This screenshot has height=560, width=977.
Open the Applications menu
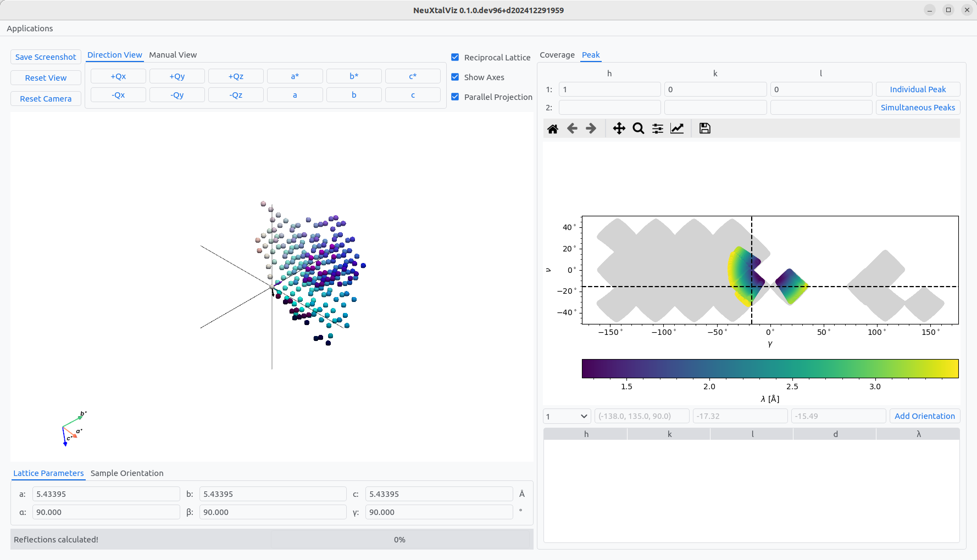pyautogui.click(x=30, y=28)
